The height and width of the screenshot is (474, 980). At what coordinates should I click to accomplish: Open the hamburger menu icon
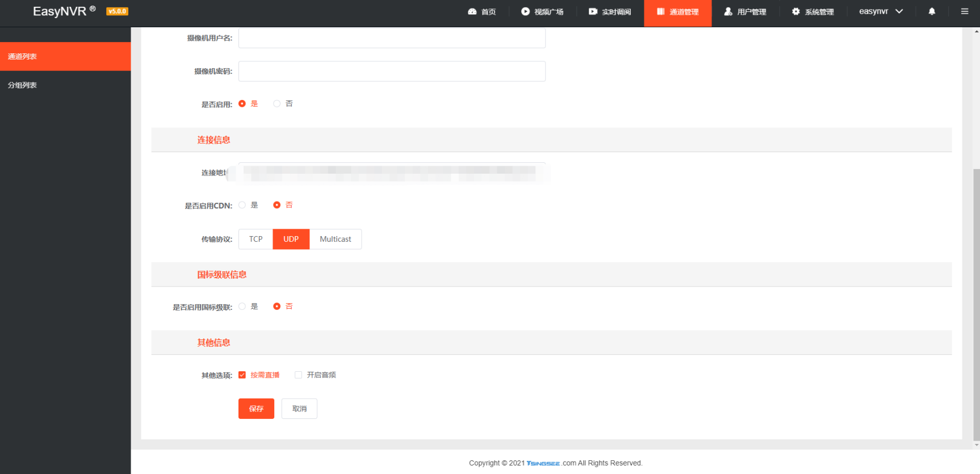(x=965, y=11)
